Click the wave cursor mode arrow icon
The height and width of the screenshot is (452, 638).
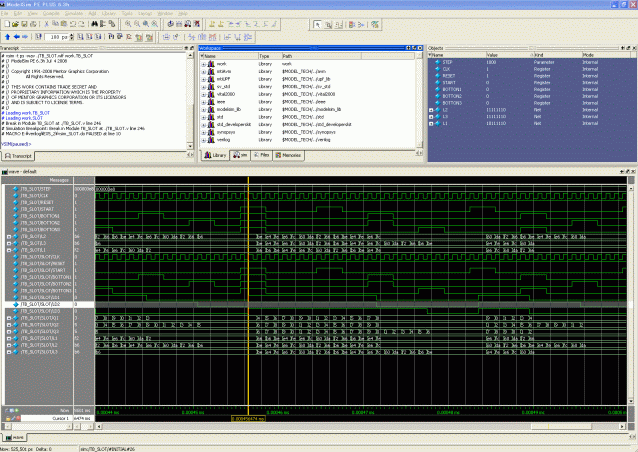[318, 25]
